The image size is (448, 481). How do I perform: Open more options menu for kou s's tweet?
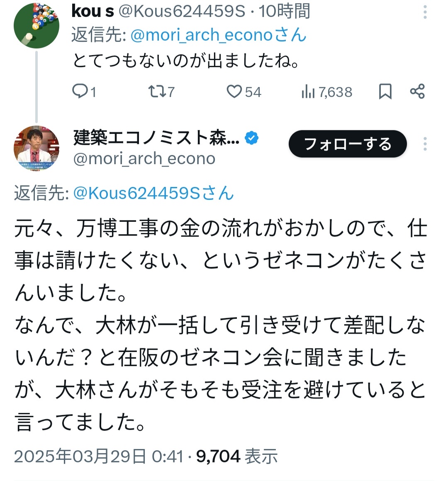[x=425, y=12]
